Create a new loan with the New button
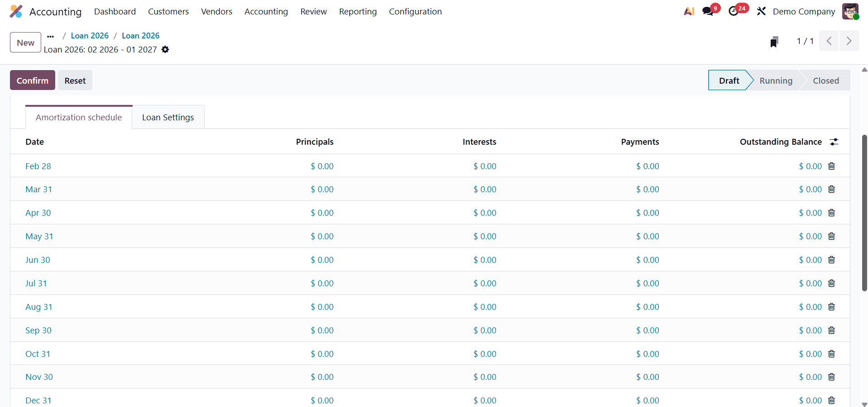This screenshot has width=868, height=407. click(25, 42)
